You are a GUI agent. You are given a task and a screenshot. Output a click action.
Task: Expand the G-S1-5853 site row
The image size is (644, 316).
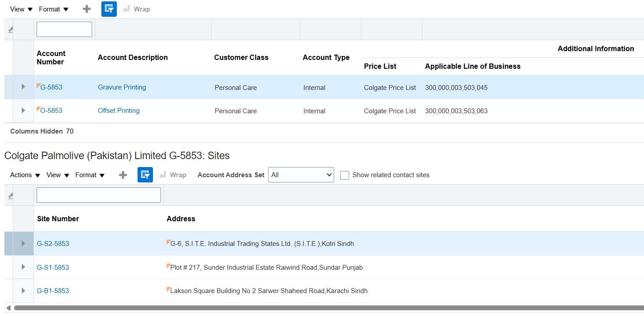tap(23, 267)
